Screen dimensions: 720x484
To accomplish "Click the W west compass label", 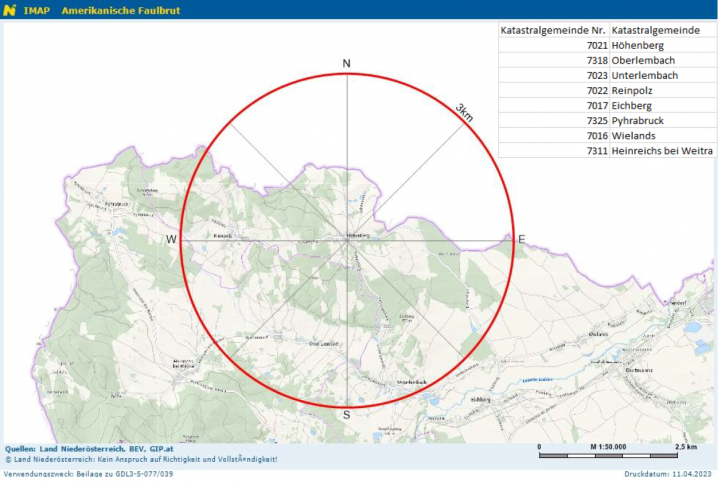I will pos(171,239).
